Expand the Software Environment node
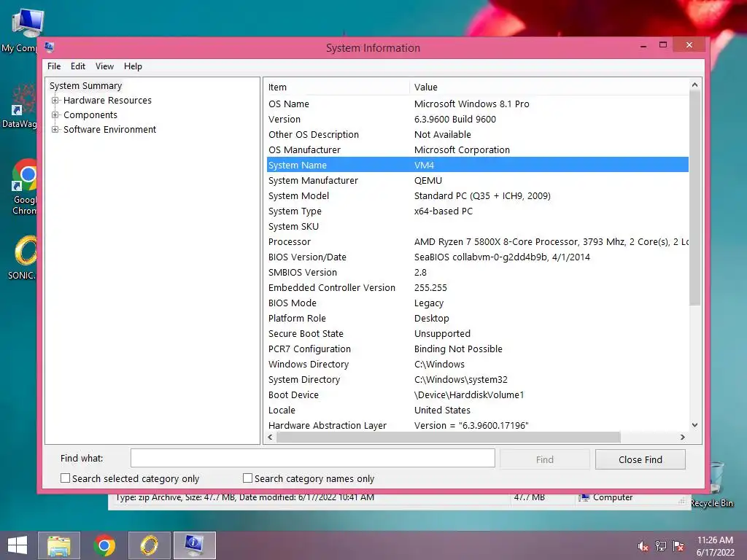 click(x=55, y=130)
